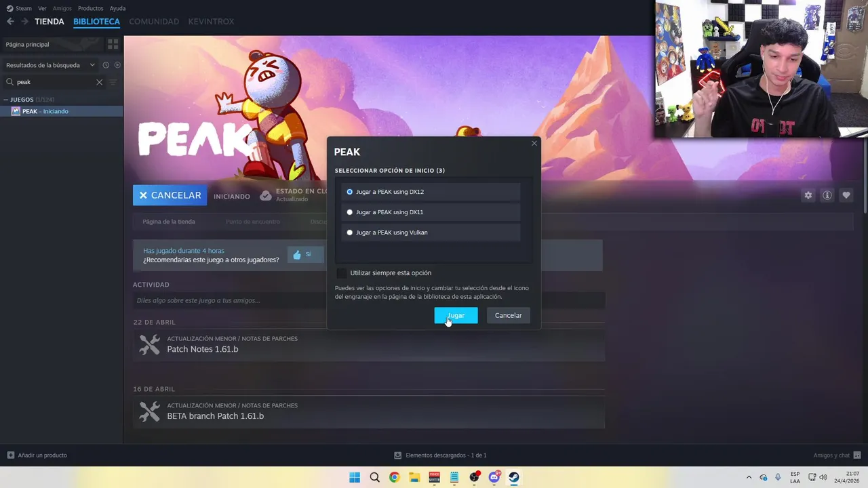
Task: Expand 'Resultados de la búsqueda' dropdown
Action: point(50,65)
